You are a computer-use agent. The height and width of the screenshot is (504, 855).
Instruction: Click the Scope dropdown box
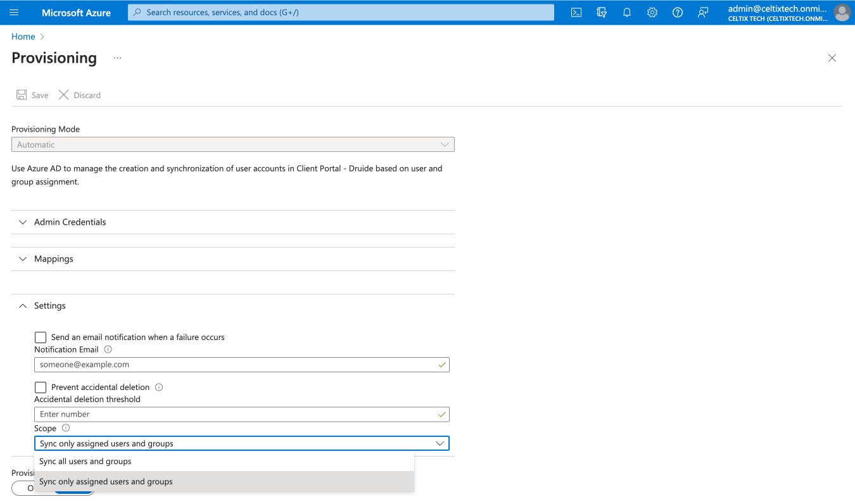click(x=242, y=443)
